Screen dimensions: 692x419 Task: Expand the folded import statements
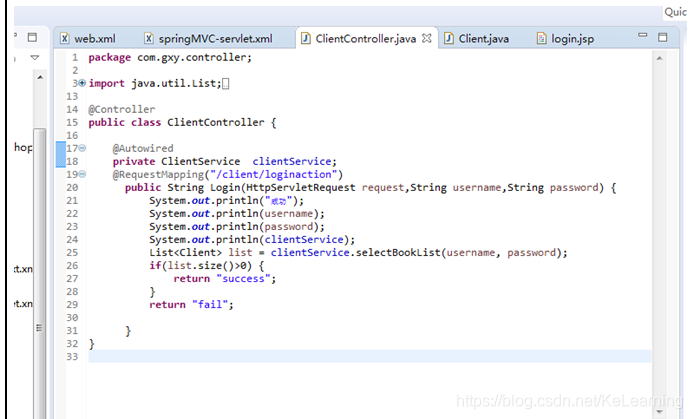[x=82, y=83]
